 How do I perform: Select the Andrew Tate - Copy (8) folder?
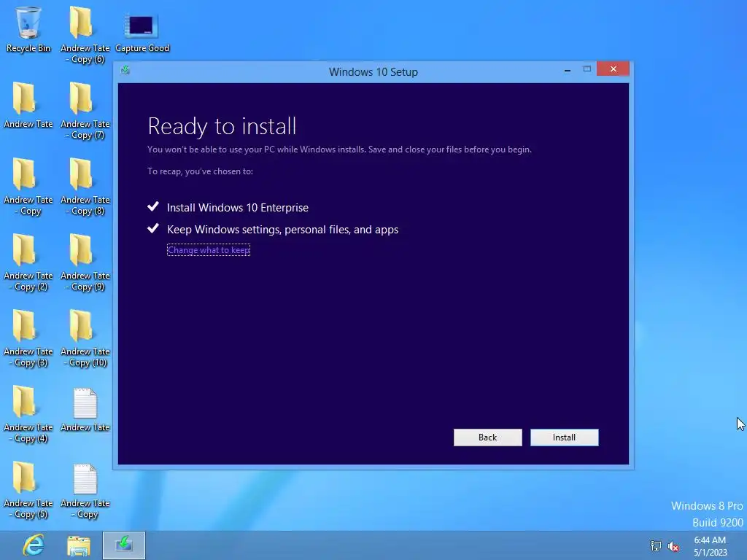(85, 187)
